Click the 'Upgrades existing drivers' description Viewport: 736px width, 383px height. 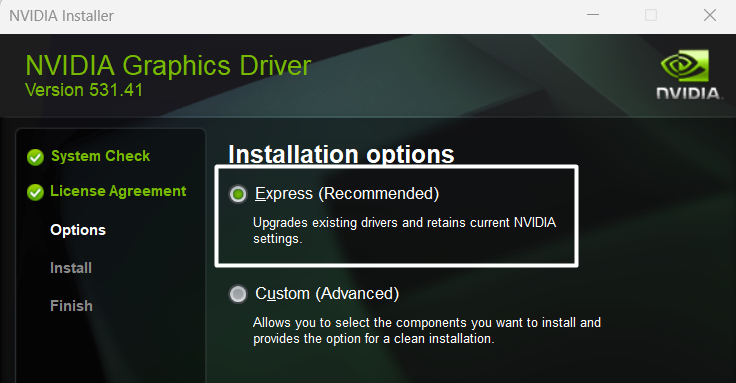(405, 230)
